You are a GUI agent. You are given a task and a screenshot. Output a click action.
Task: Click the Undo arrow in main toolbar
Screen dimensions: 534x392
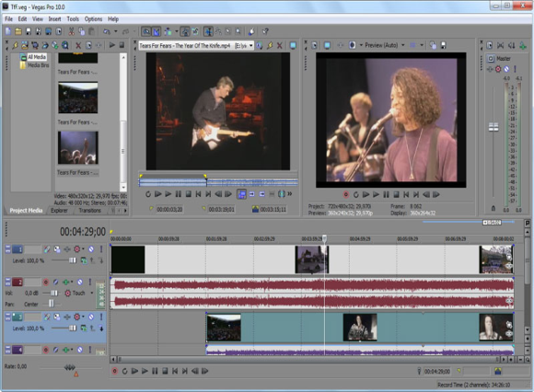[x=107, y=31]
